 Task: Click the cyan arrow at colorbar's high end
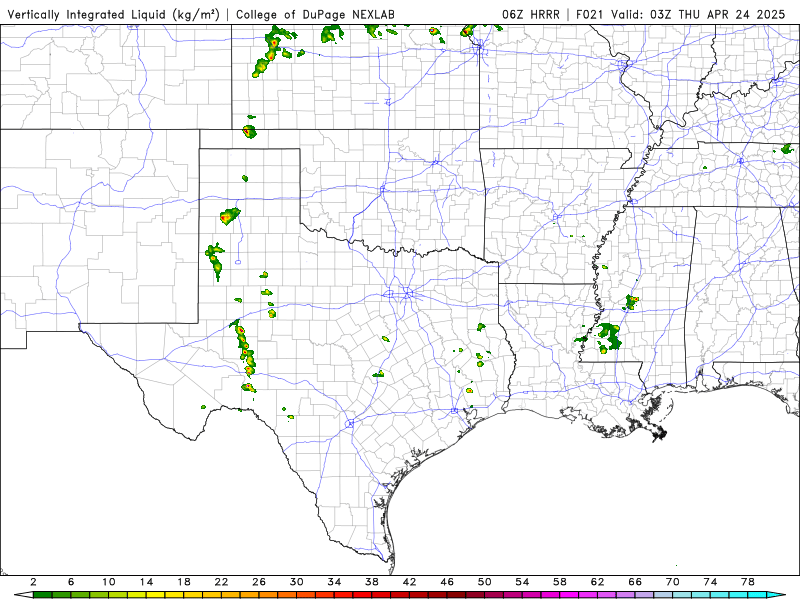pos(776,595)
